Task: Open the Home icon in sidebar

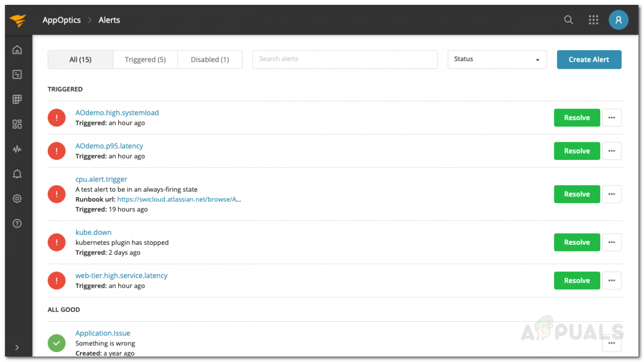Action: (x=17, y=50)
